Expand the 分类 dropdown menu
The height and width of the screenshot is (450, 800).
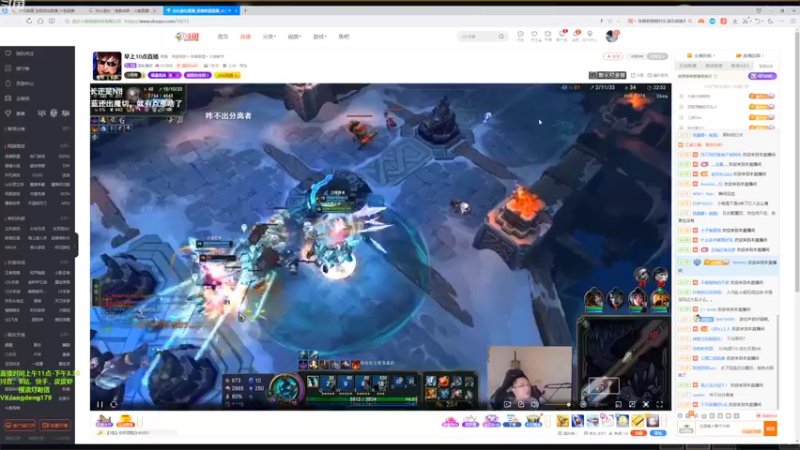click(x=269, y=37)
